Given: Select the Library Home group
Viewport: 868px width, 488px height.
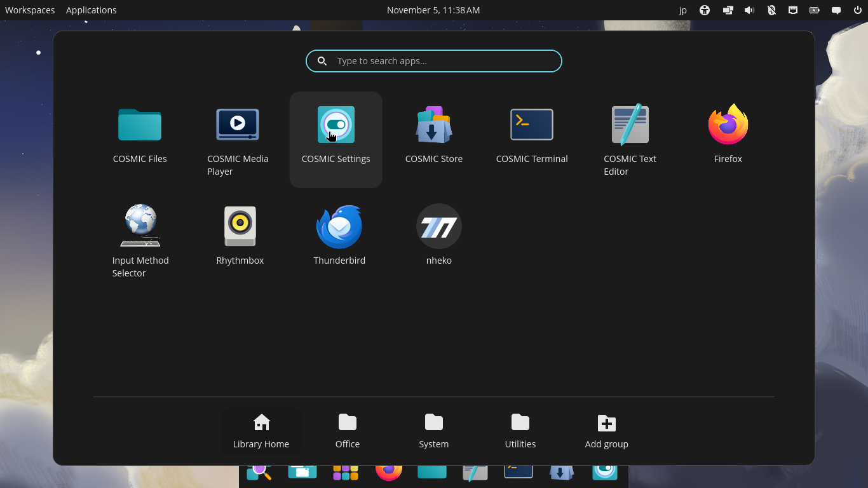Looking at the screenshot, I should pos(261,431).
